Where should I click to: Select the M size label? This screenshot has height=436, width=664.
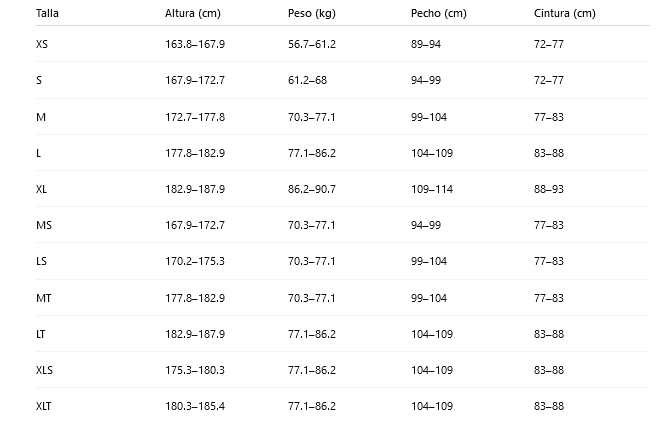pos(41,117)
